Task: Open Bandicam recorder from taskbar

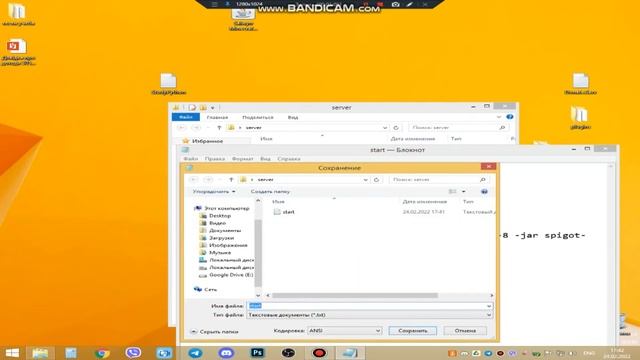Action: click(319, 353)
